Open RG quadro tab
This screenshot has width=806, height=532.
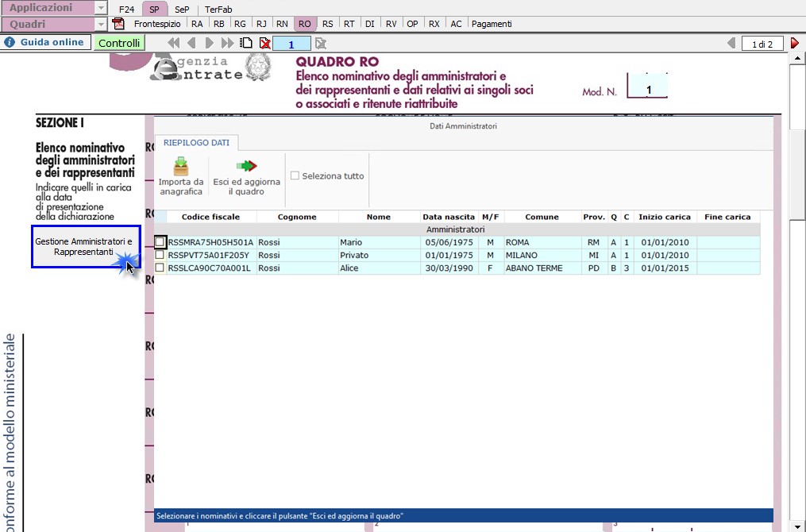click(240, 24)
